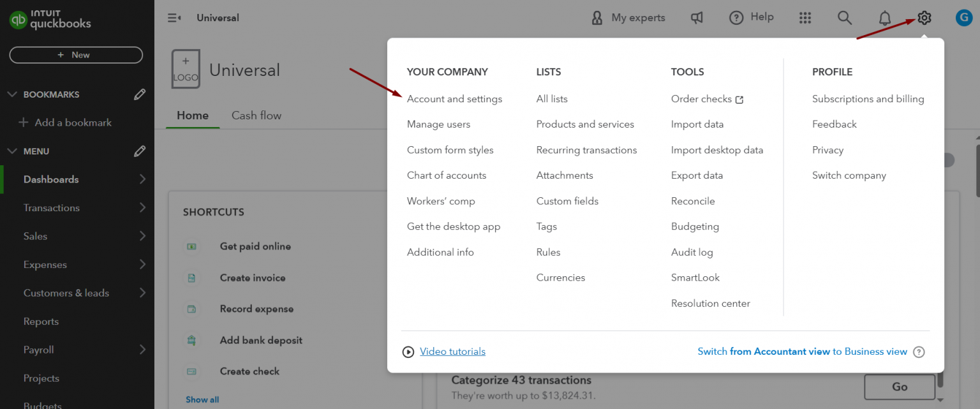Click the QuickBooks logo
The height and width of the screenshot is (409, 980).
coord(50,19)
